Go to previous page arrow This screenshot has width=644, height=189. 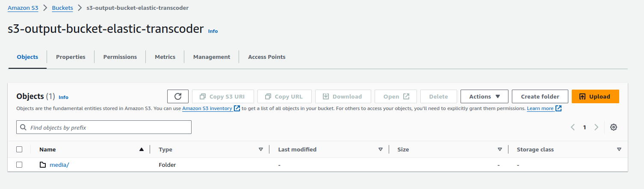pos(573,127)
